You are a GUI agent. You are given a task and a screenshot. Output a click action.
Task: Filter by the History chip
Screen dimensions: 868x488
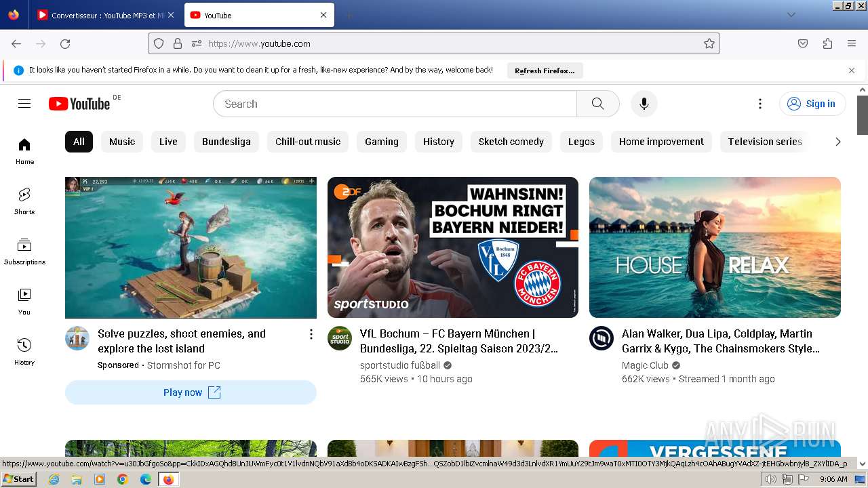tap(439, 142)
